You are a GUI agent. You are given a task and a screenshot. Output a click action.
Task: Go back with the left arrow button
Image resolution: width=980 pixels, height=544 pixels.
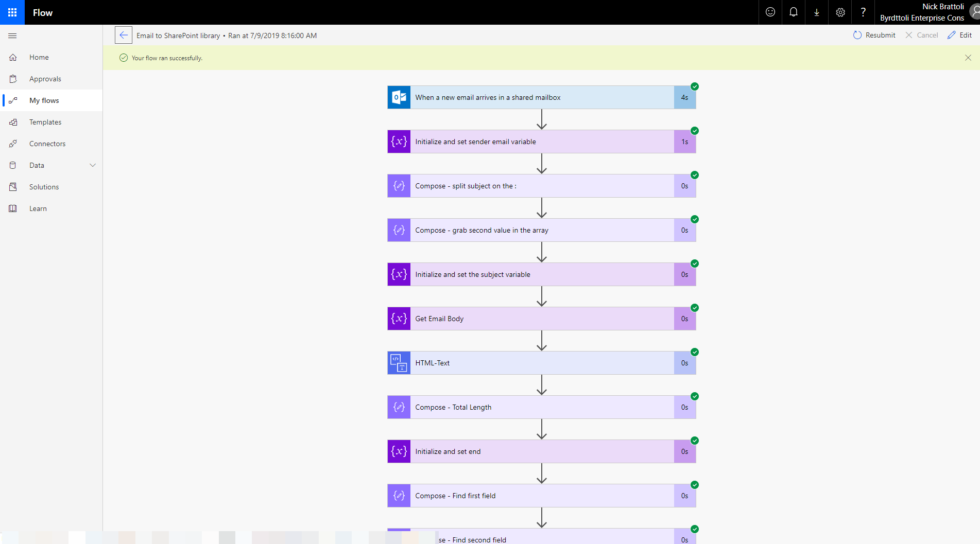[124, 35]
